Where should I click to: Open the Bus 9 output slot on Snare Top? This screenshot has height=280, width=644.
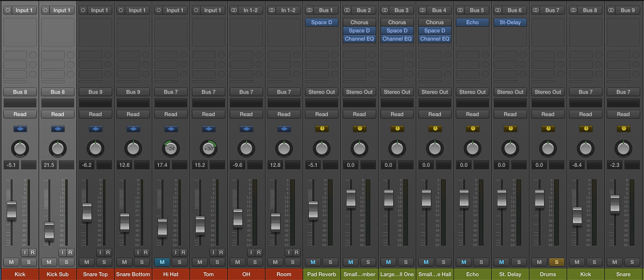coord(95,92)
